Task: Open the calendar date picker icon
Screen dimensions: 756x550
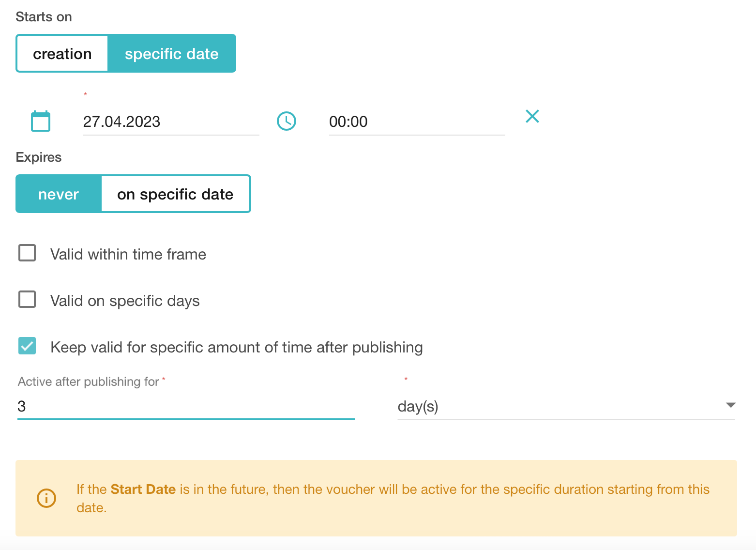Action: (41, 121)
